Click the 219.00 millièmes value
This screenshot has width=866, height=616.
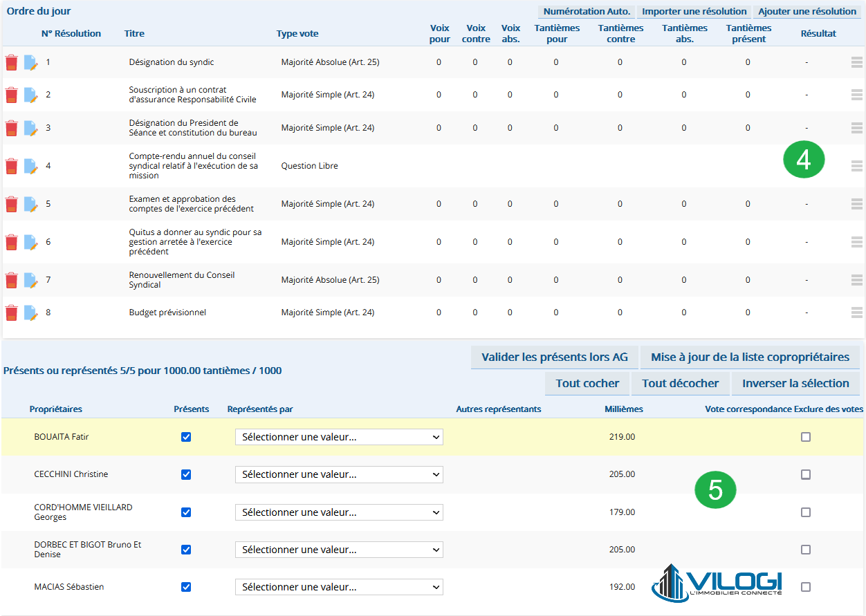[622, 437]
